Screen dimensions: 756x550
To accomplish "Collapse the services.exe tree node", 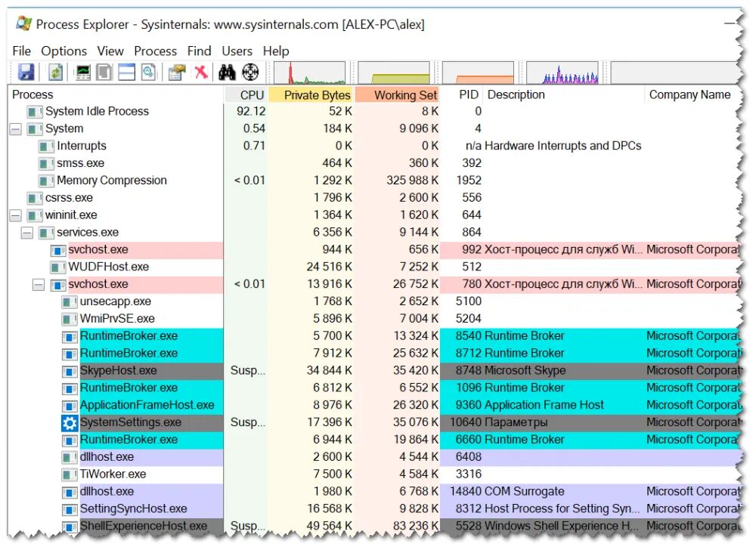I will [27, 233].
